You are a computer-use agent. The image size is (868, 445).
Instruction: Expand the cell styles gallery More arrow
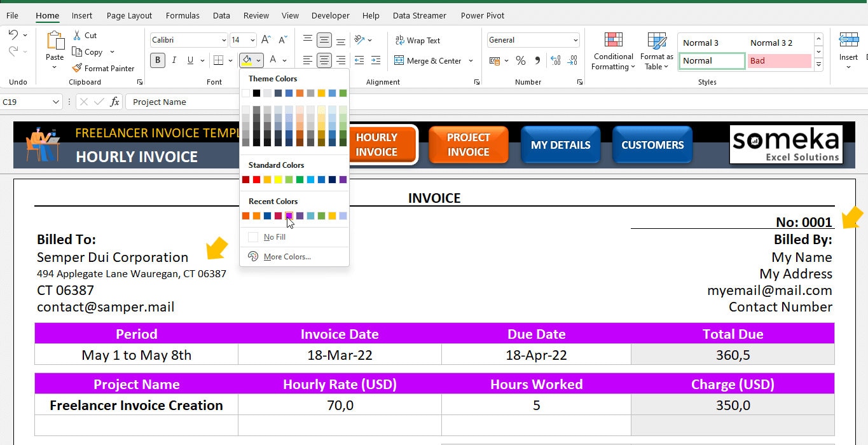click(x=818, y=64)
